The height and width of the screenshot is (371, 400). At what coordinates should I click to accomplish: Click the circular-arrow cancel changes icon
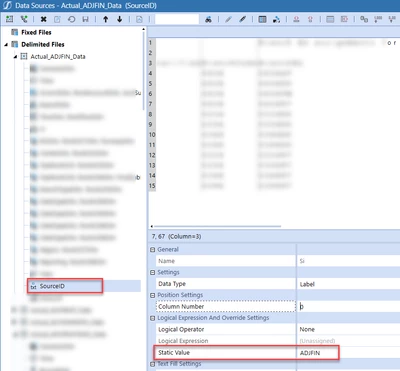point(71,19)
